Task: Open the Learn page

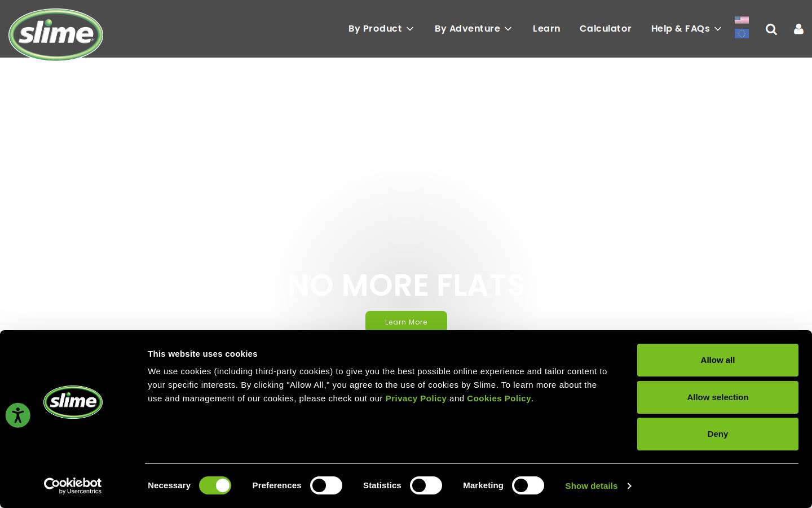Action: (546, 28)
